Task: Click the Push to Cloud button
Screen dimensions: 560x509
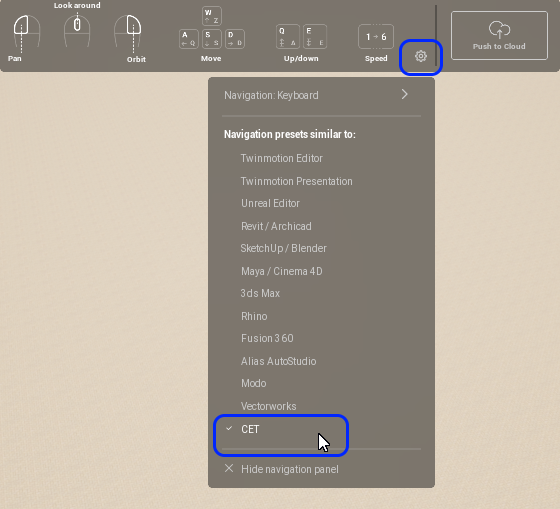Action: [499, 35]
